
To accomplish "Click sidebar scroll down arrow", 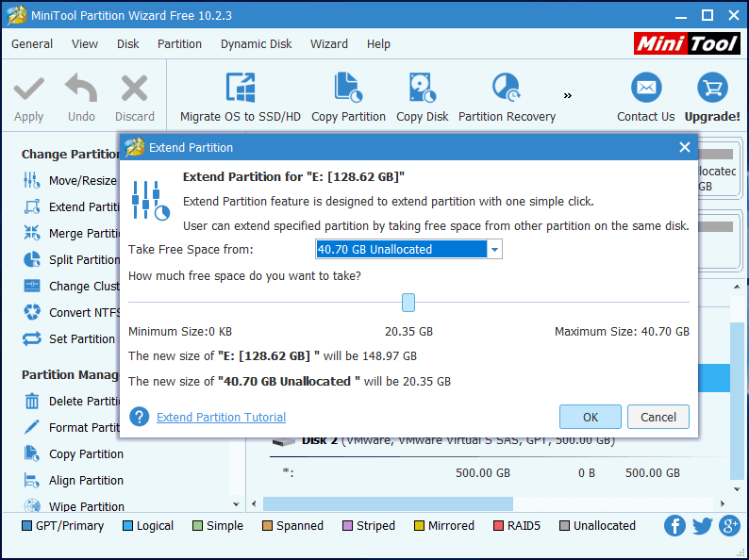I will [x=236, y=504].
